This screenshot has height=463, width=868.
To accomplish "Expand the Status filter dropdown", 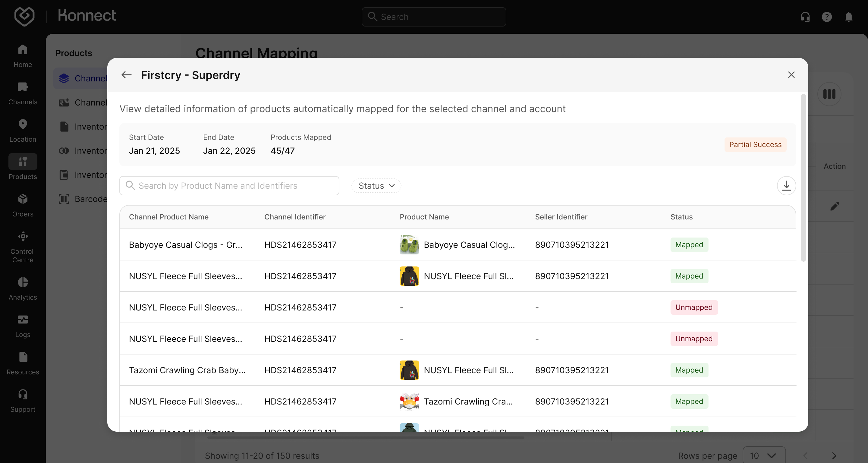I will click(376, 186).
